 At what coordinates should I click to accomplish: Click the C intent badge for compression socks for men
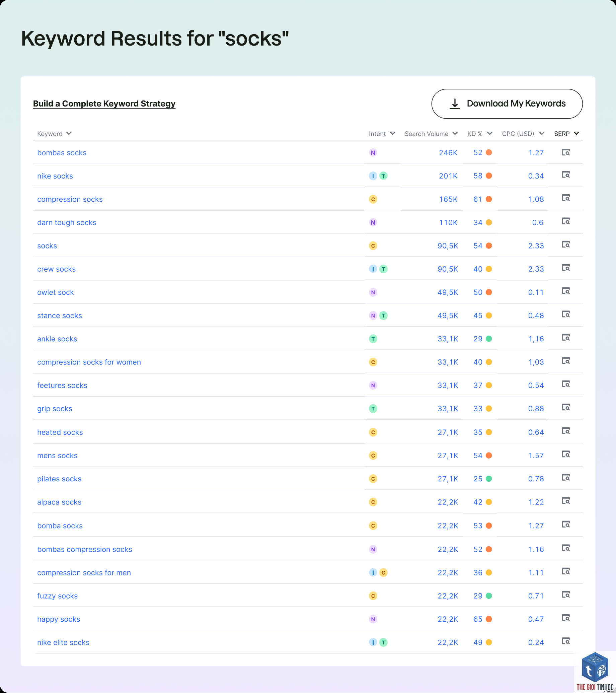[x=383, y=572]
